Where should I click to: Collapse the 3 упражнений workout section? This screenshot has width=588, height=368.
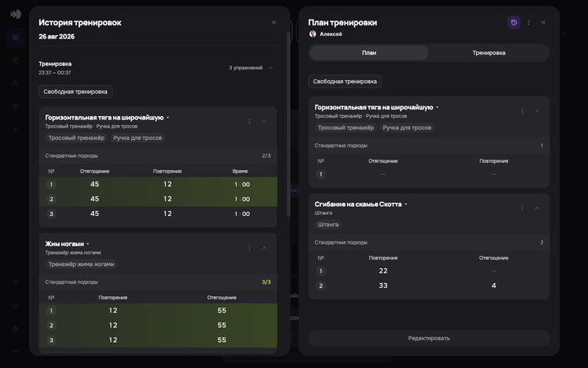point(271,68)
